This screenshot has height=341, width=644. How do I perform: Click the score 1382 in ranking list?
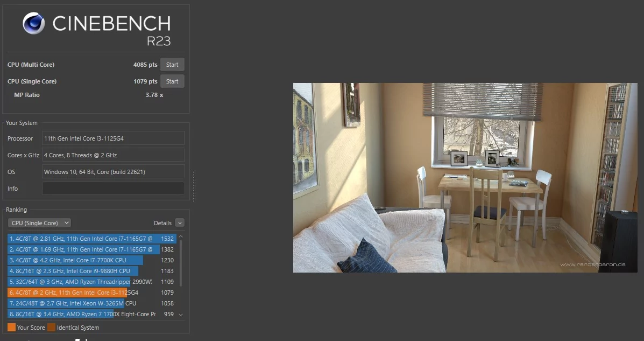pyautogui.click(x=167, y=249)
